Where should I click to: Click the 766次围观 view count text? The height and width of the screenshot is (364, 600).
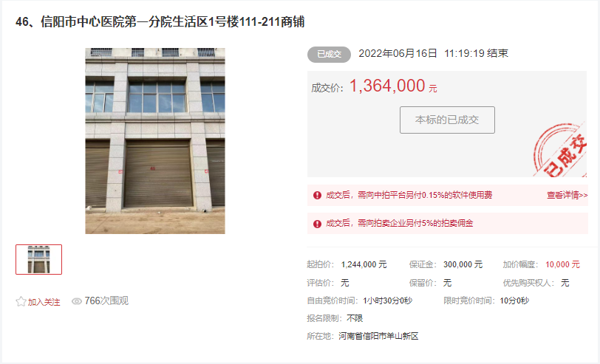(106, 301)
